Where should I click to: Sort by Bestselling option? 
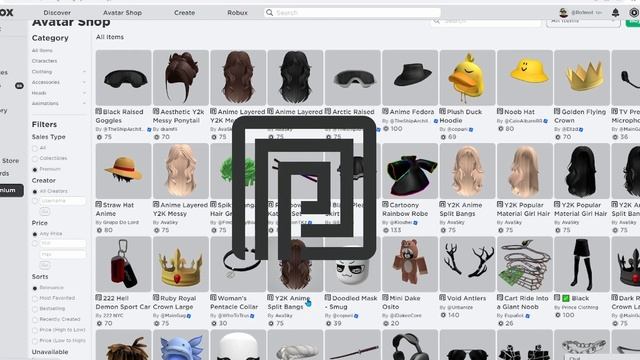pos(35,309)
